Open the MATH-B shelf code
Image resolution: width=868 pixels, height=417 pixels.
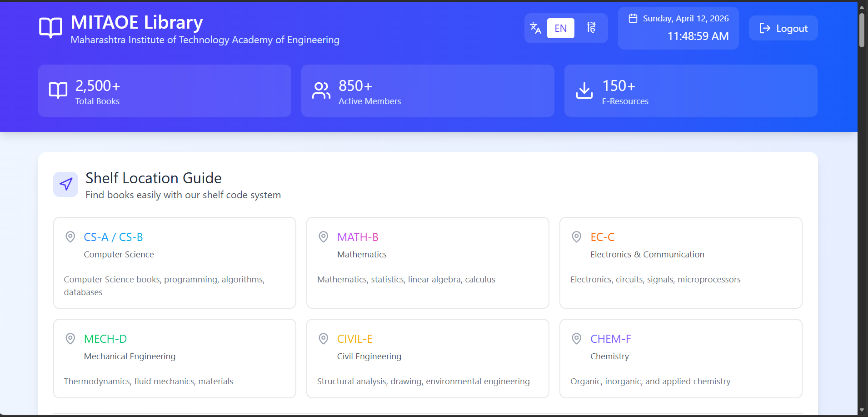tap(358, 237)
